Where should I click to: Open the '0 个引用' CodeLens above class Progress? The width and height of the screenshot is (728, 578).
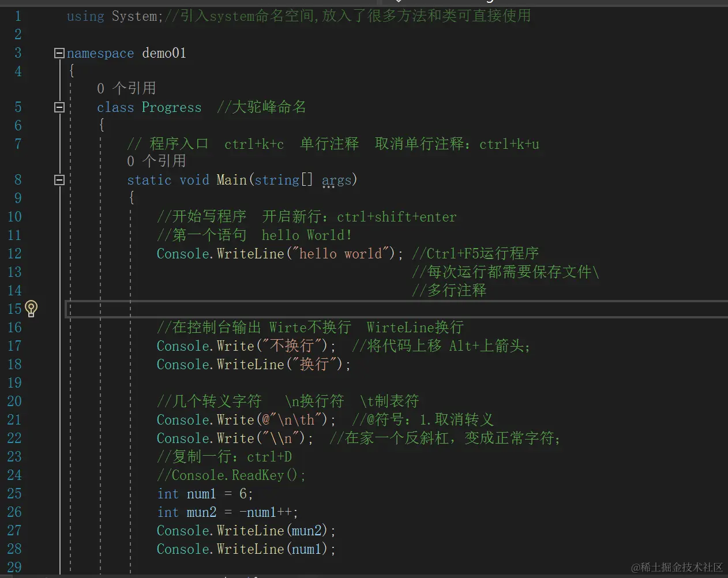[126, 88]
